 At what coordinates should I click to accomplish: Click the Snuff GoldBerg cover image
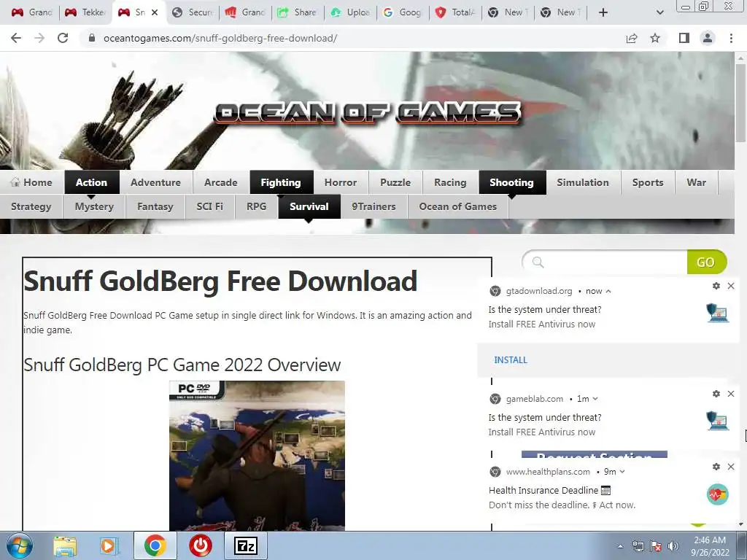coord(257,456)
